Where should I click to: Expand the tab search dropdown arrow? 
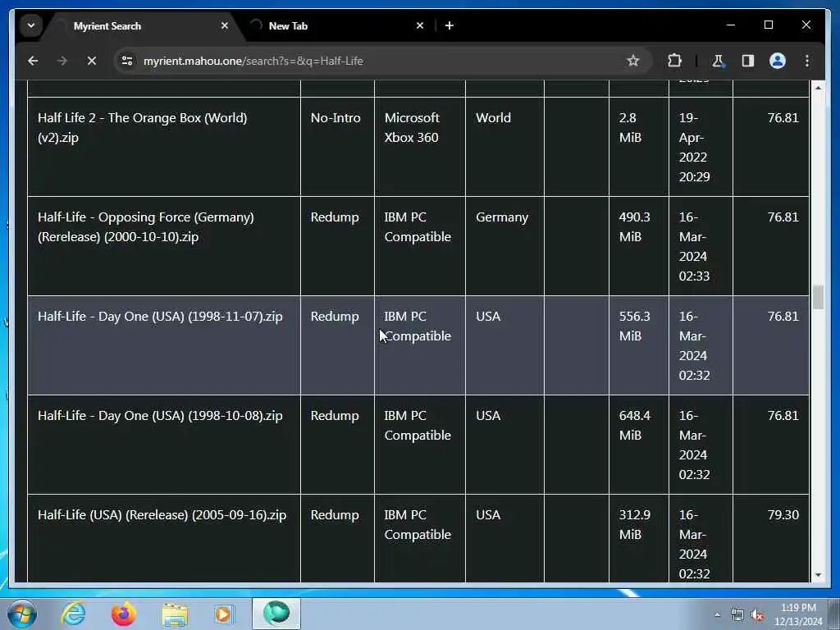click(31, 25)
